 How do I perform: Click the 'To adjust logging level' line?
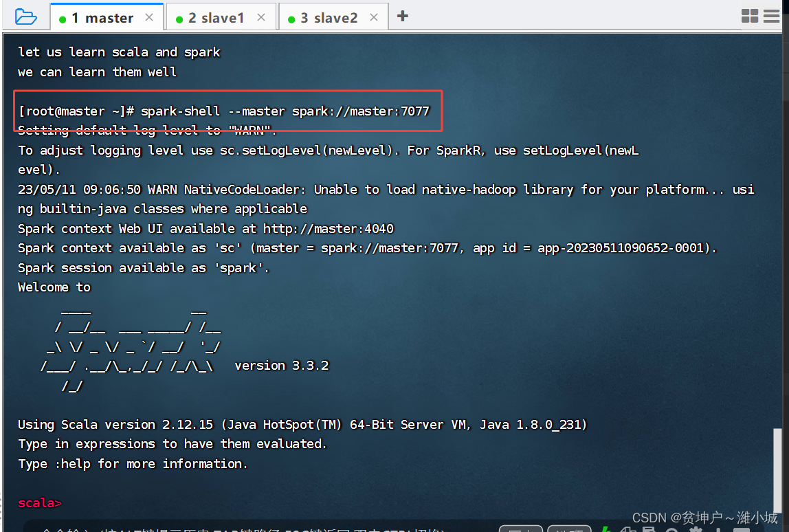click(328, 160)
